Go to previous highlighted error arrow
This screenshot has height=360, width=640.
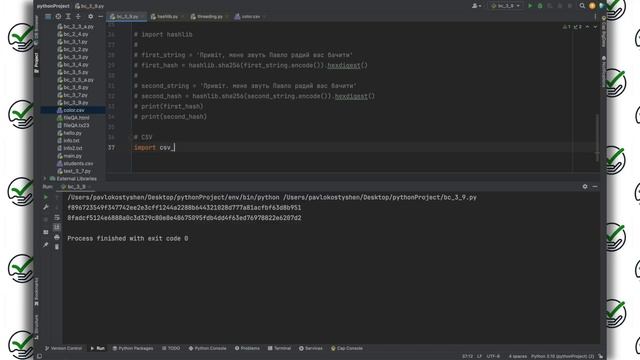click(x=587, y=27)
